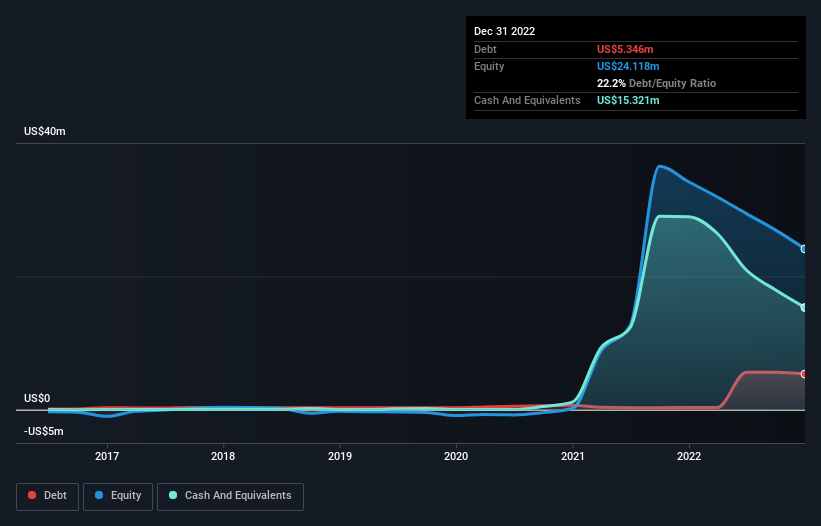Select the 2019 x-axis label
This screenshot has width=821, height=526.
tap(340, 456)
